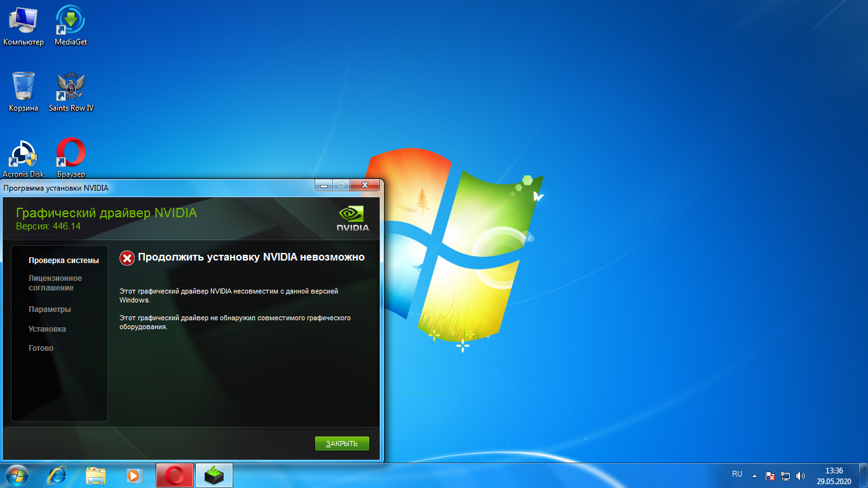The height and width of the screenshot is (488, 868).
Task: Open the Action Center flag icon
Action: [x=770, y=475]
